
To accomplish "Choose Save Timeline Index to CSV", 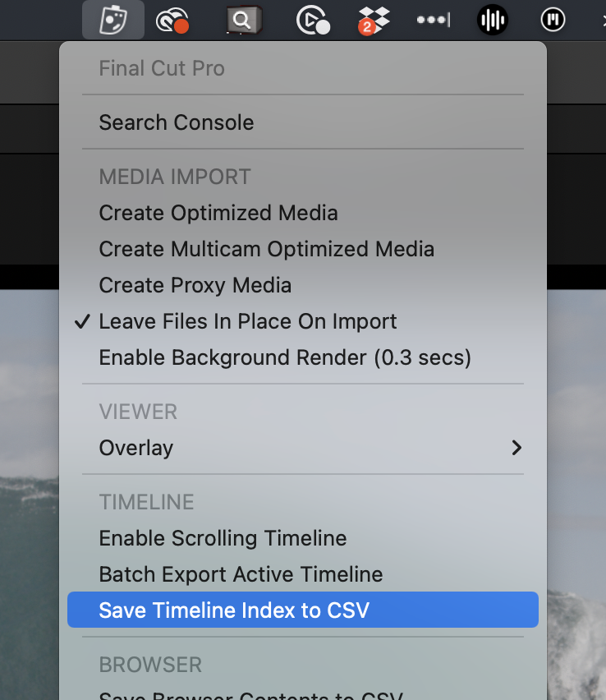I will pyautogui.click(x=303, y=610).
